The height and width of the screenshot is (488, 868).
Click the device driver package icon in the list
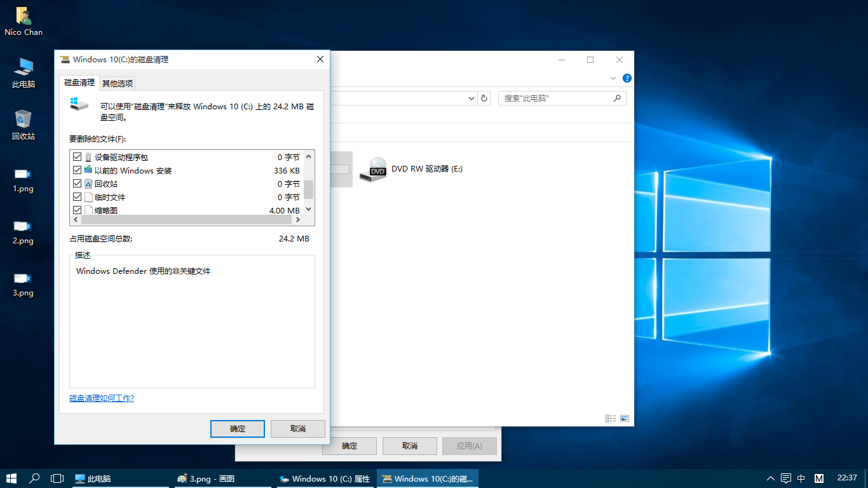coord(88,157)
